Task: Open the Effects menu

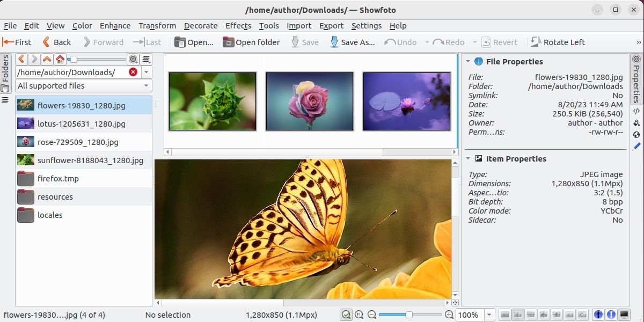Action: 238,26
